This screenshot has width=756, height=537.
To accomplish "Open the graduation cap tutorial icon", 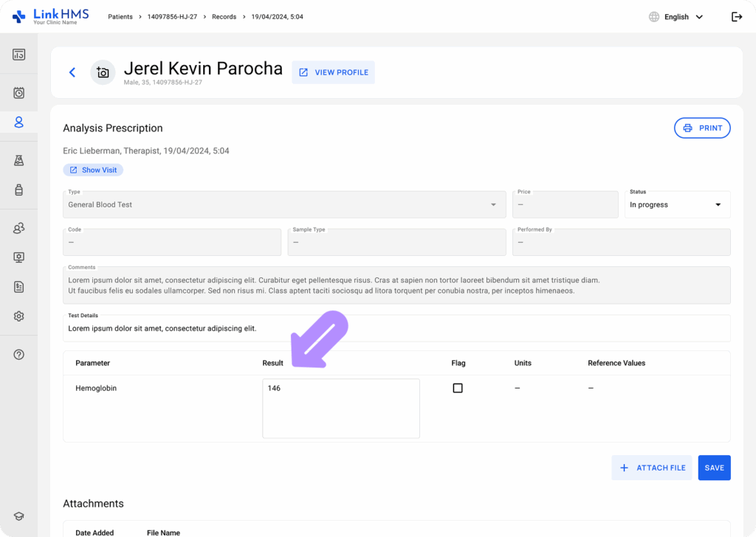I will click(18, 516).
